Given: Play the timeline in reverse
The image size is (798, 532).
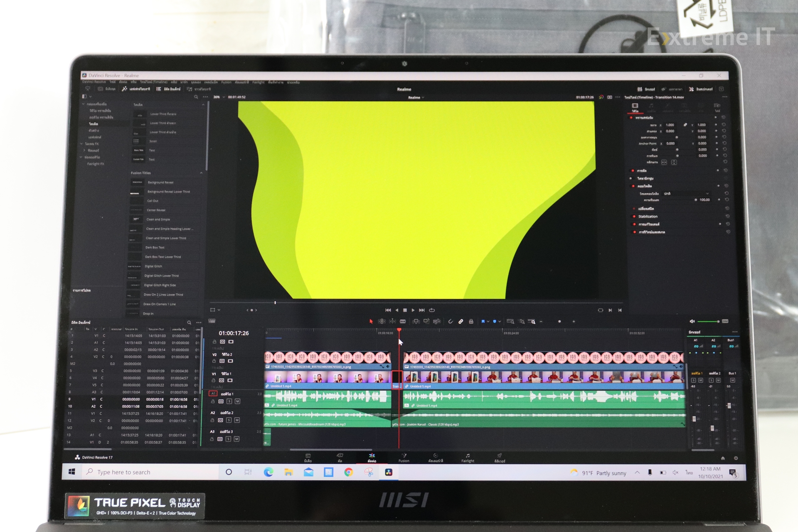Looking at the screenshot, I should click(397, 310).
